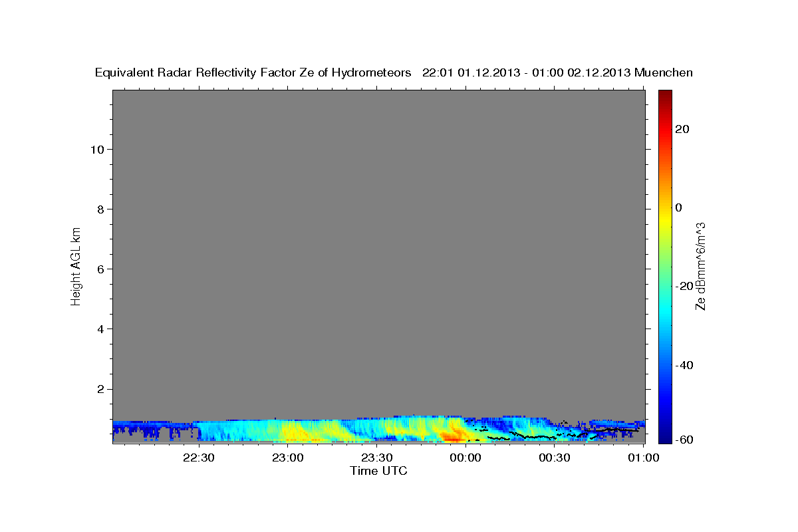Image resolution: width=798 pixels, height=532 pixels.
Task: Click the height tick label 2
Action: point(100,389)
